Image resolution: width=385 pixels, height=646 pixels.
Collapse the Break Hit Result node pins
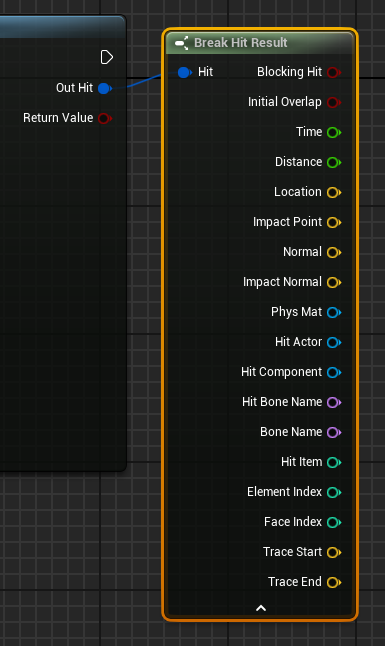261,608
